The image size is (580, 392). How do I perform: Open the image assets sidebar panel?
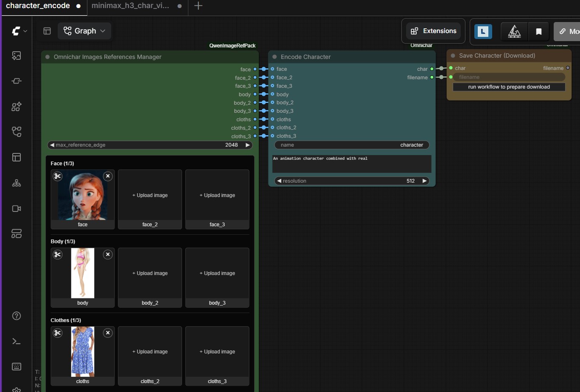(17, 56)
